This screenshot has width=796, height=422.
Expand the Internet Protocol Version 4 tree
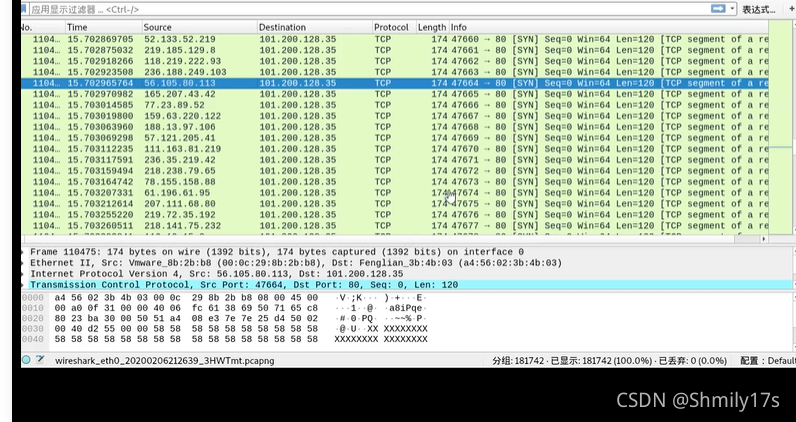click(23, 274)
